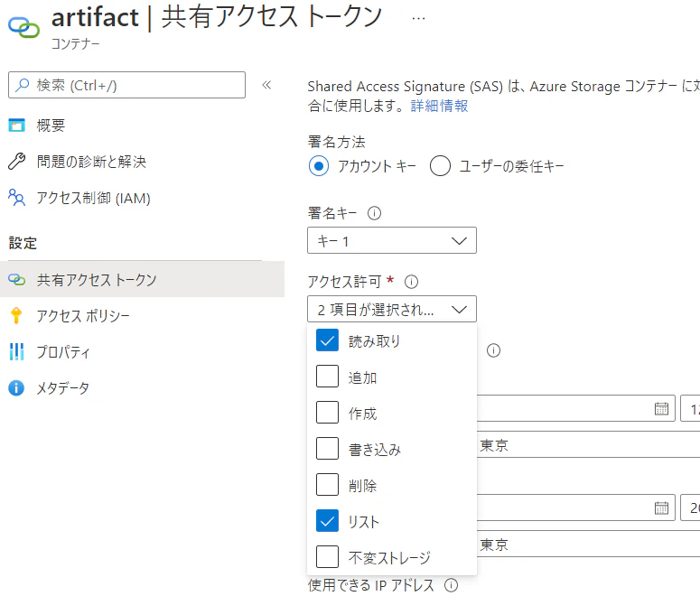Image resolution: width=700 pixels, height=596 pixels.
Task: Select the ユーザーの委任キー radio button
Action: (440, 166)
